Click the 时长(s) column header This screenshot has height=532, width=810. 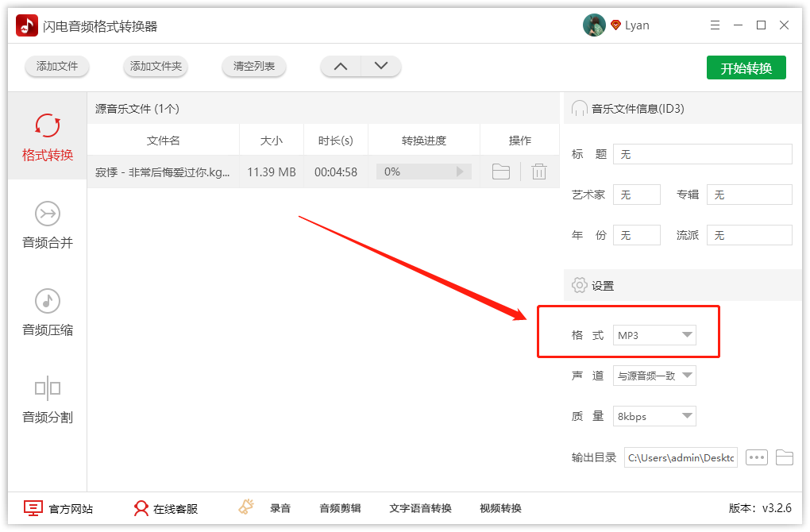click(x=336, y=140)
